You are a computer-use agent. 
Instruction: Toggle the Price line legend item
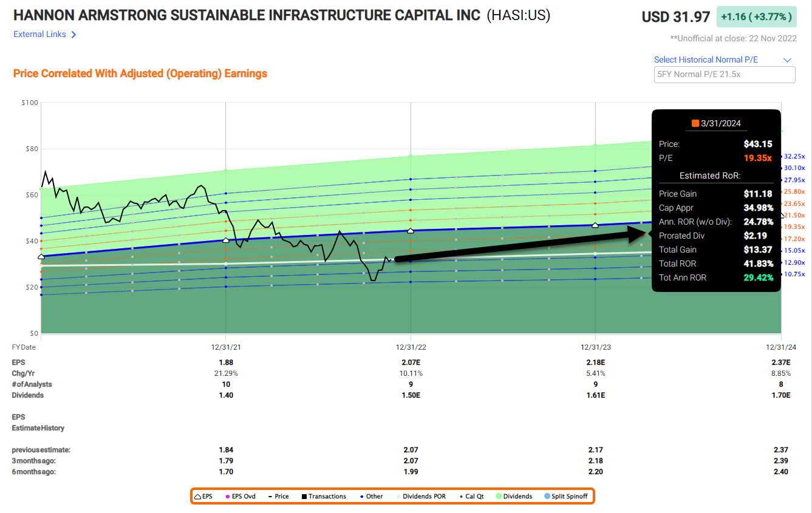[278, 496]
